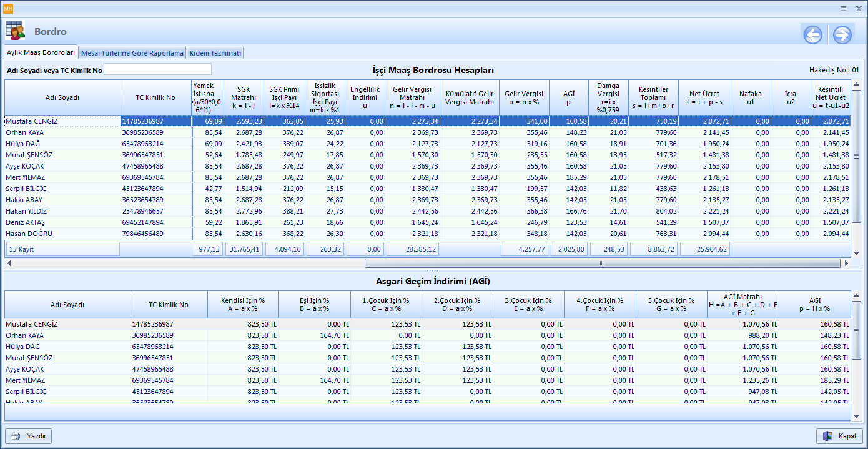
Task: Open Mesai Türlerine Göre Raporlama tab
Action: click(x=132, y=53)
